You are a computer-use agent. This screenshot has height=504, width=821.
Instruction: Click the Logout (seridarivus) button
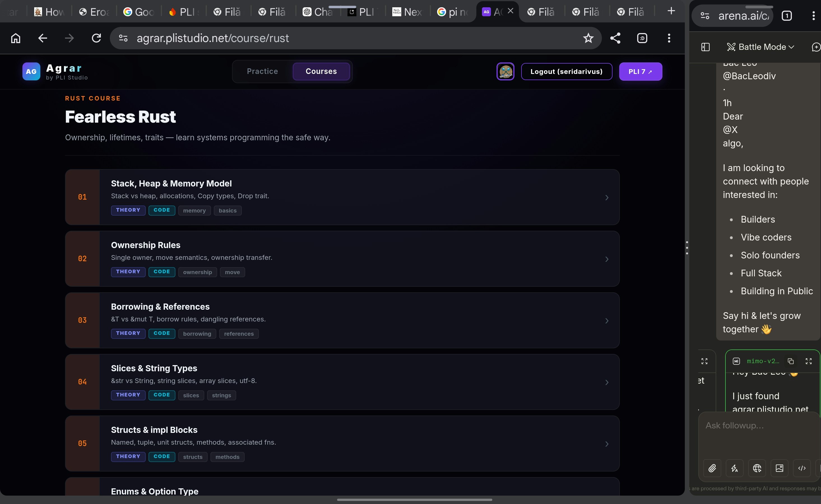point(567,71)
